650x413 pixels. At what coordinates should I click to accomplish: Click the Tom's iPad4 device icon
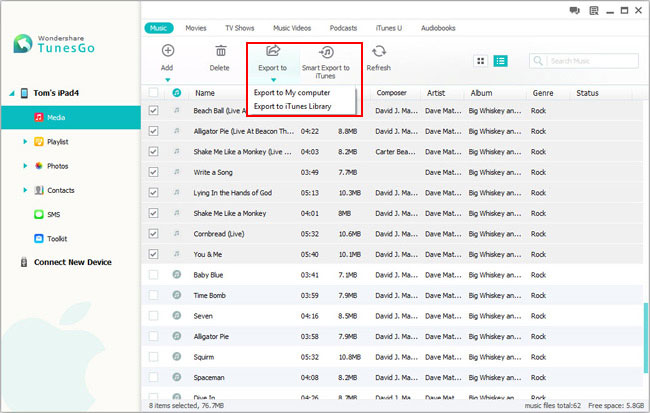coord(24,93)
